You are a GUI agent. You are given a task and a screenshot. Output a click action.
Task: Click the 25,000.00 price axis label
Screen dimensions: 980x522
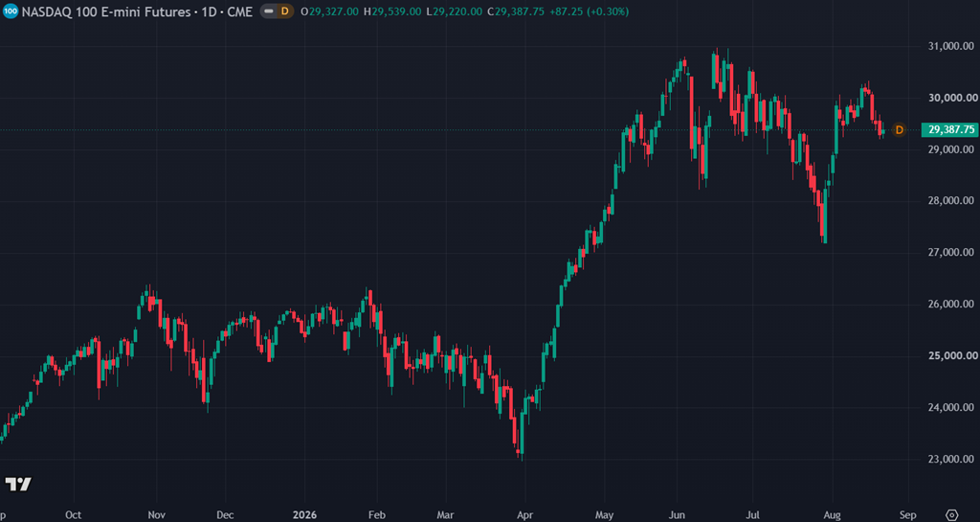coord(951,355)
